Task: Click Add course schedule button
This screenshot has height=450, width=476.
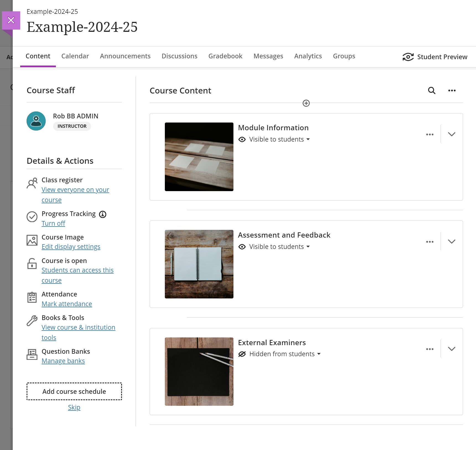Action: [x=74, y=391]
